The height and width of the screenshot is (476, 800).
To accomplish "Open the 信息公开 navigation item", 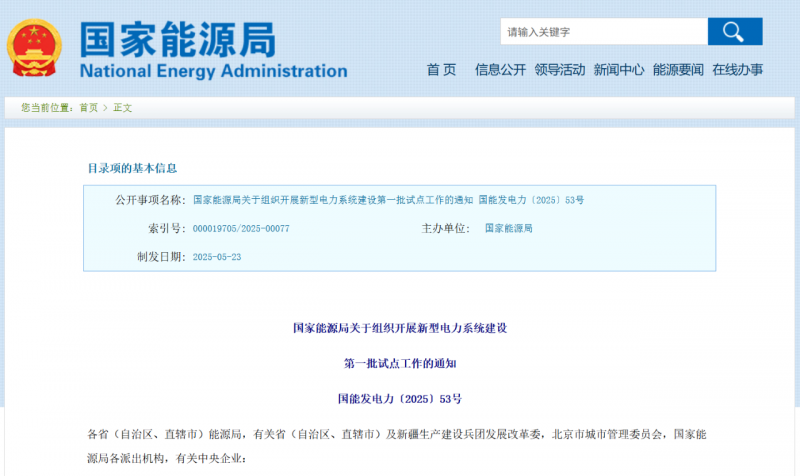I will (x=500, y=70).
